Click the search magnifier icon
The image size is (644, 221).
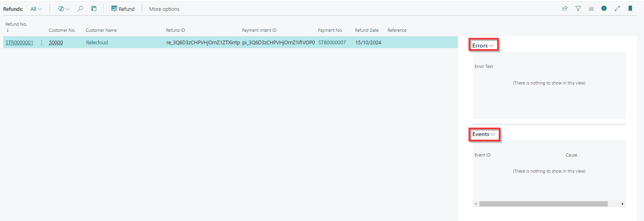coord(80,9)
